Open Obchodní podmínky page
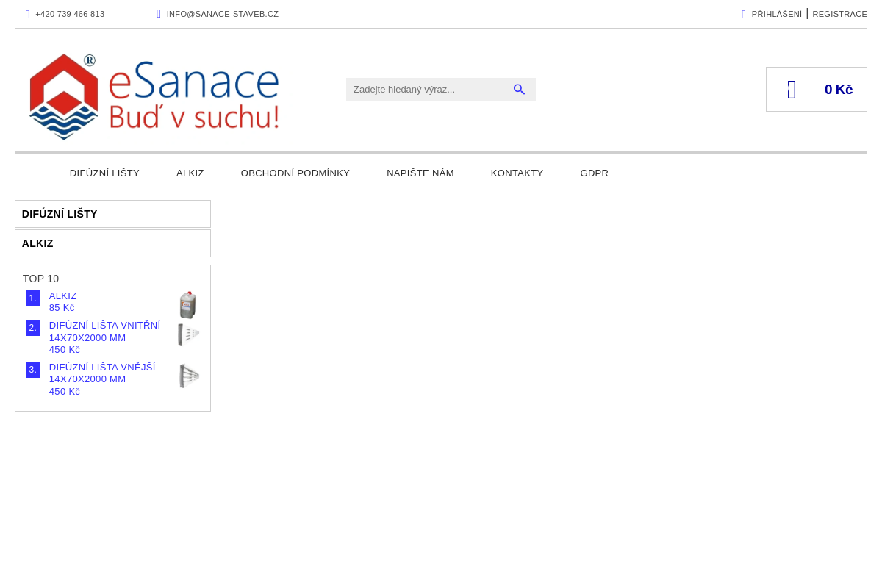Screen dimensions: 882x588 click(x=295, y=173)
